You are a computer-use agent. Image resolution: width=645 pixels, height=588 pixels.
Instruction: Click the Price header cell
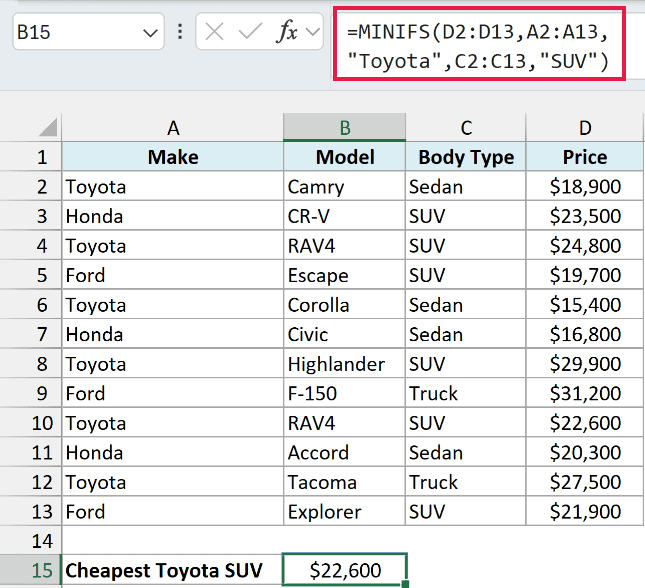pyautogui.click(x=585, y=157)
